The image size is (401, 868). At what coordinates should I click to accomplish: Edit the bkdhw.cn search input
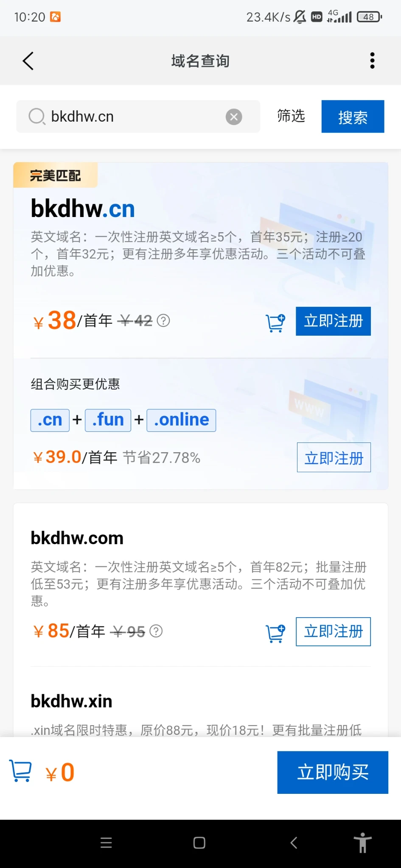pos(136,117)
